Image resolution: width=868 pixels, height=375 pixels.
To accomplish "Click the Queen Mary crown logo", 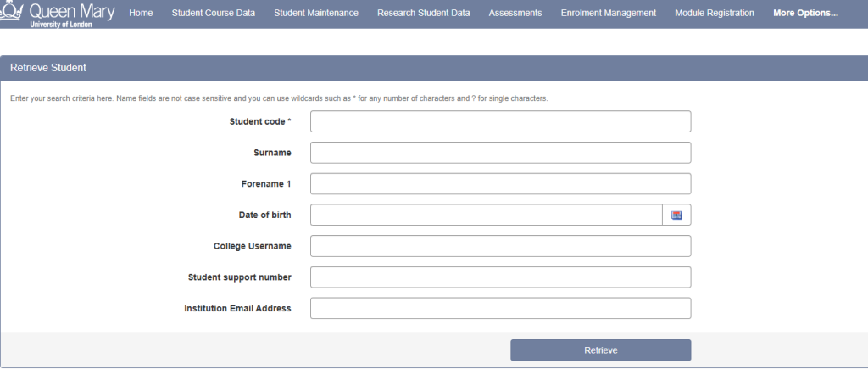I will [11, 12].
